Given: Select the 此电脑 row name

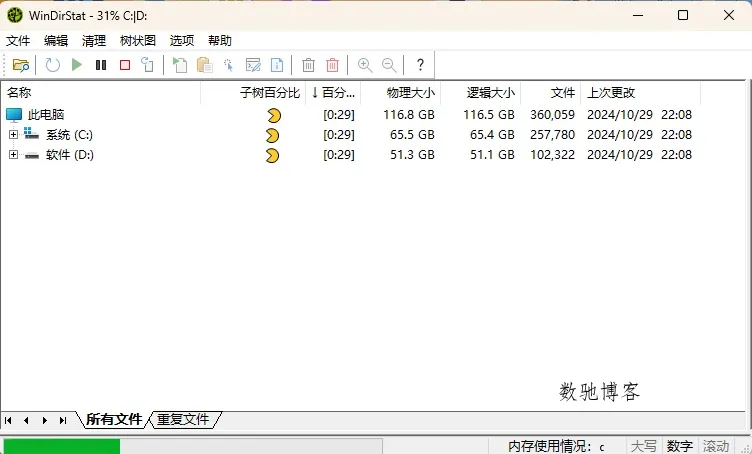Looking at the screenshot, I should (x=46, y=115).
